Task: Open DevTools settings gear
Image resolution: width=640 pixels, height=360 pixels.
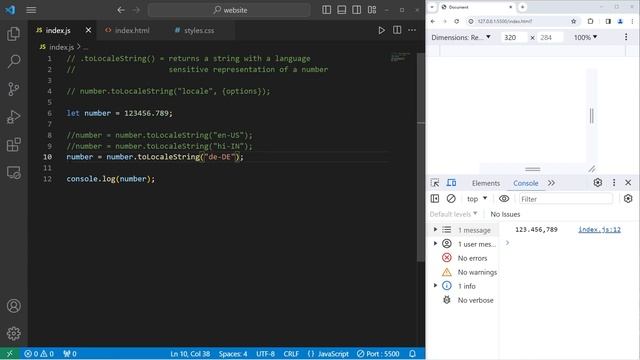Action: coord(598,182)
